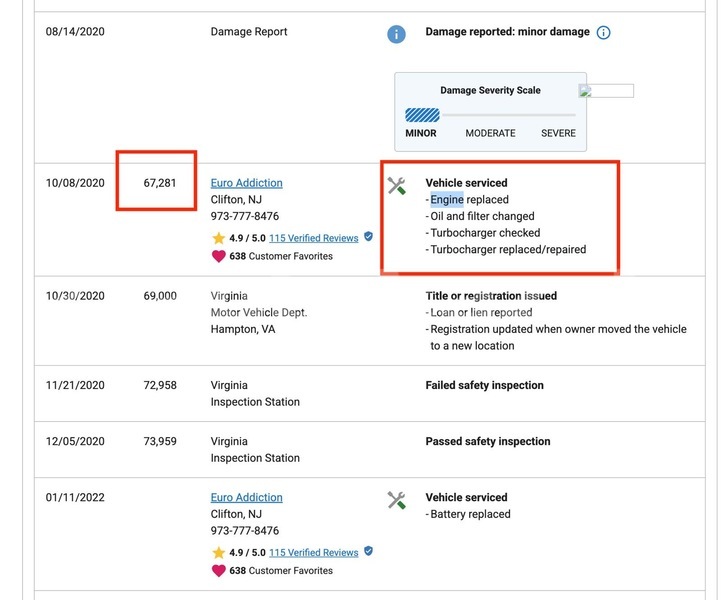Open 115 Verified Reviews in 01/11/2022 entry

click(314, 553)
